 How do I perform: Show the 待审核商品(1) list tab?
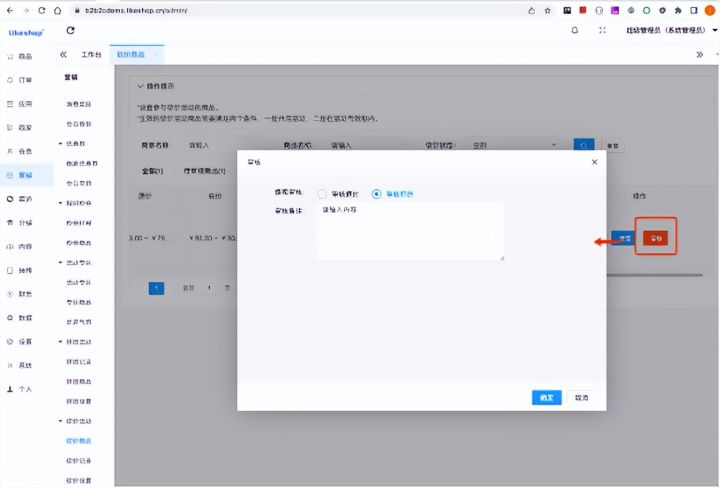point(204,171)
